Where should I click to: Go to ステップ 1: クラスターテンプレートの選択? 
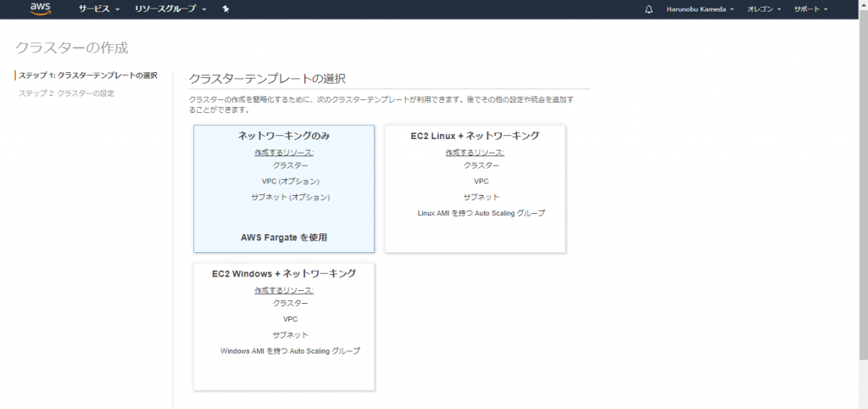[88, 76]
